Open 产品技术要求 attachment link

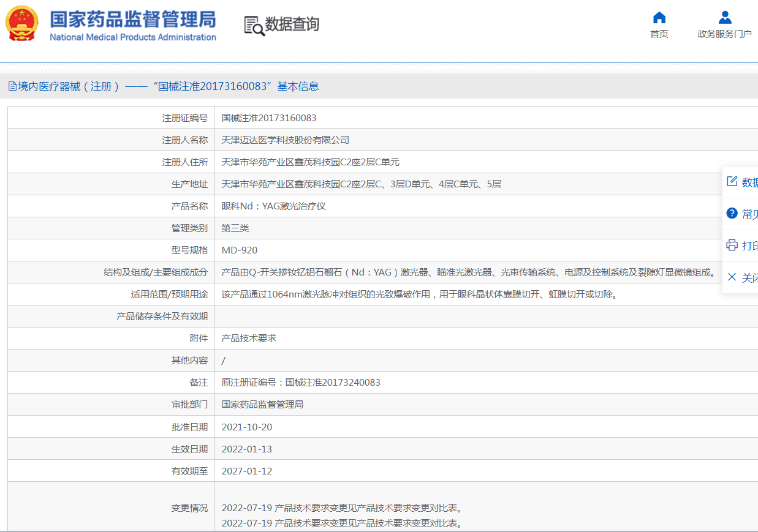click(x=249, y=339)
